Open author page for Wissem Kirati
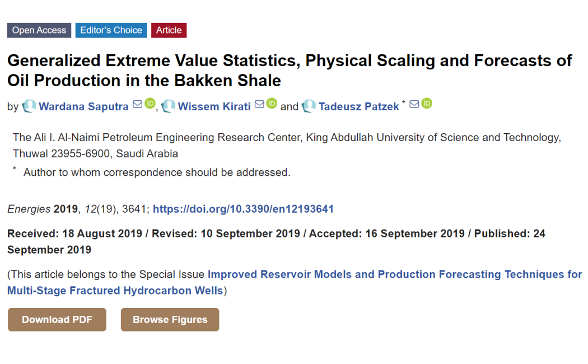Screen dimensions: 588x364 214,106
